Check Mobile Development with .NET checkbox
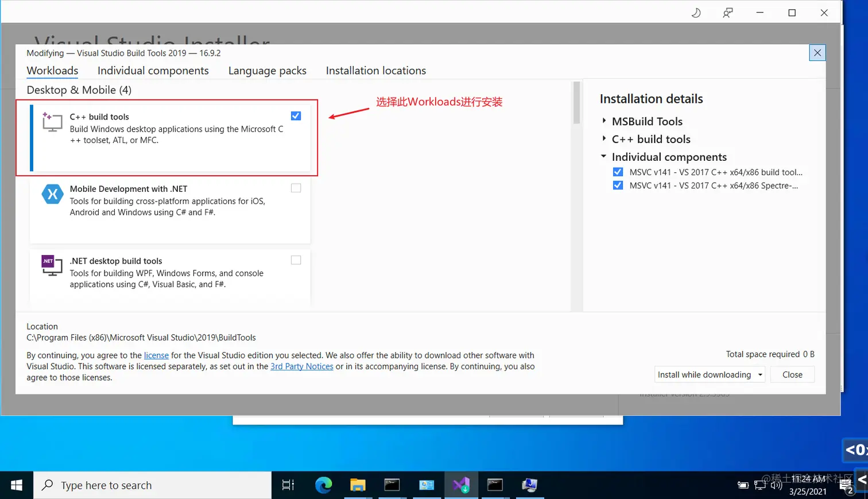Screen dimensions: 868x499 [296, 188]
